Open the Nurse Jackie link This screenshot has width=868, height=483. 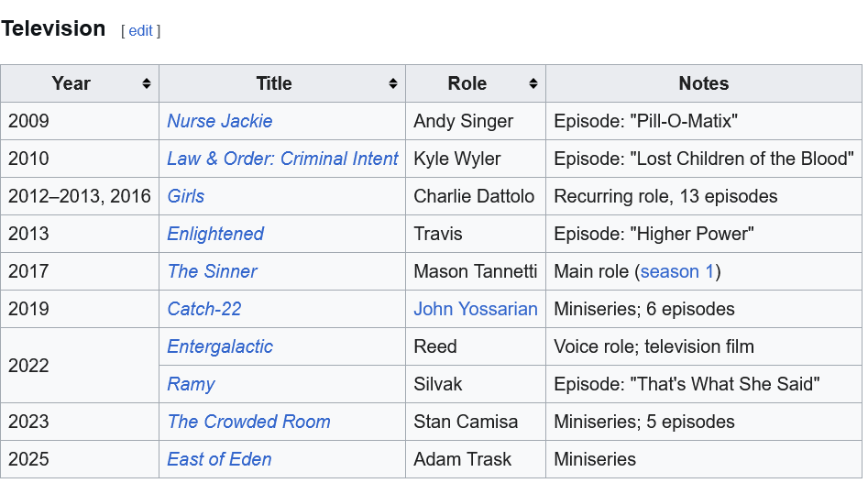[219, 121]
